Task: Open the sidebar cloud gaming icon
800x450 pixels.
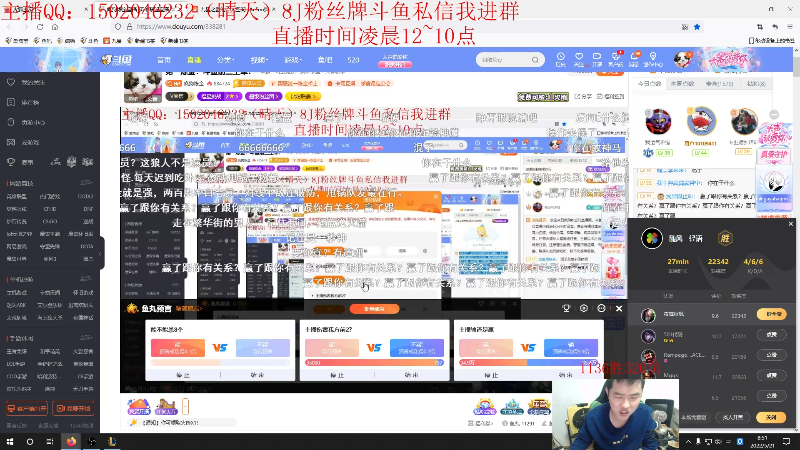Action: (11, 142)
